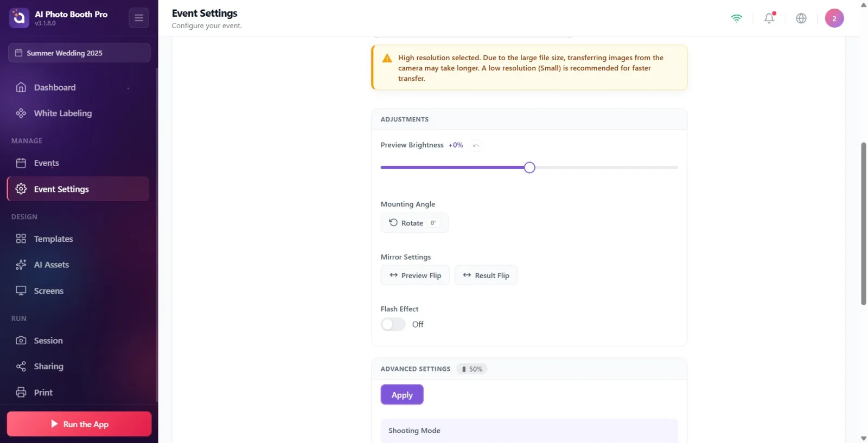Reset Preview Brightness with undo icon
Image resolution: width=868 pixels, height=443 pixels.
pos(476,145)
